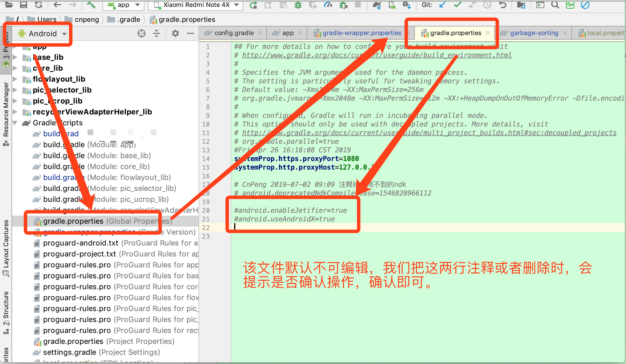The height and width of the screenshot is (364, 626).
Task: Click the Git update project blue arrow
Action: click(442, 5)
